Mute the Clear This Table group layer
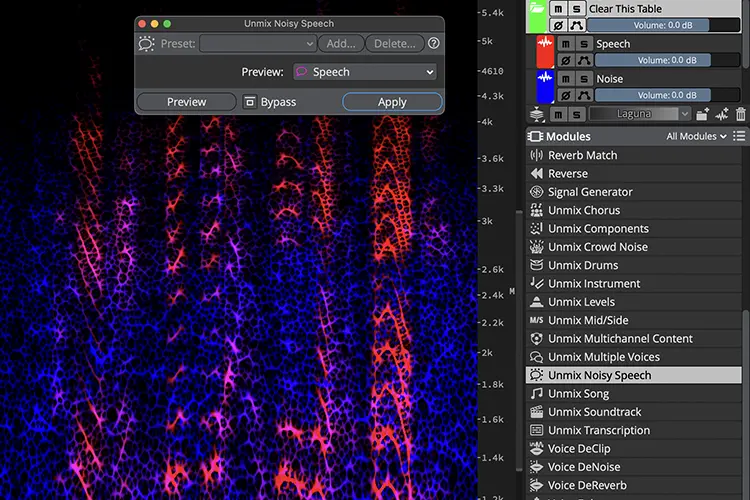Image resolution: width=750 pixels, height=500 pixels. click(x=558, y=9)
